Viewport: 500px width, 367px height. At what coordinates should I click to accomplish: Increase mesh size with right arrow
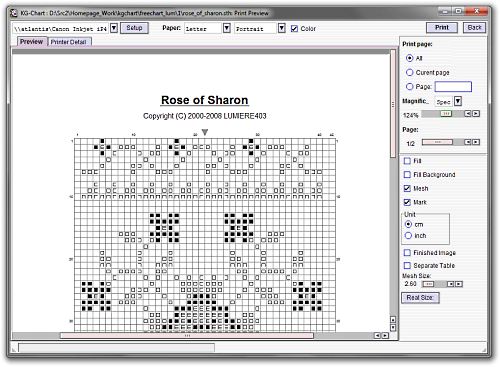(x=459, y=284)
